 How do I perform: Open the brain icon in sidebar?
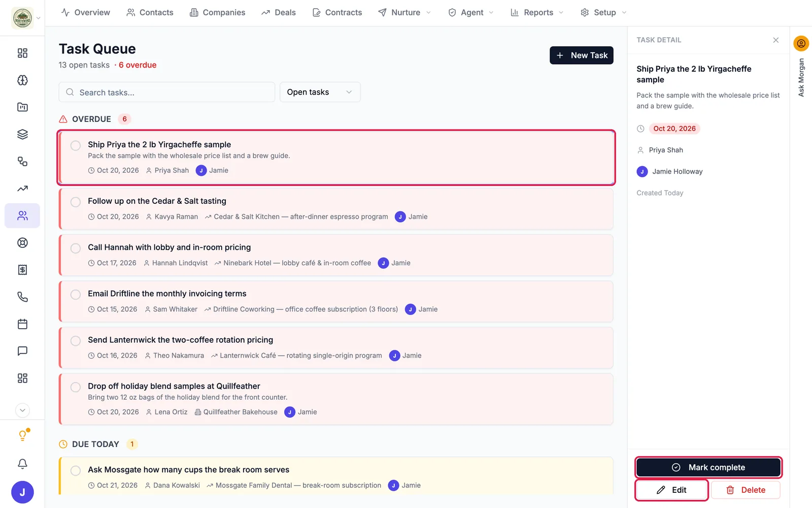(22, 80)
